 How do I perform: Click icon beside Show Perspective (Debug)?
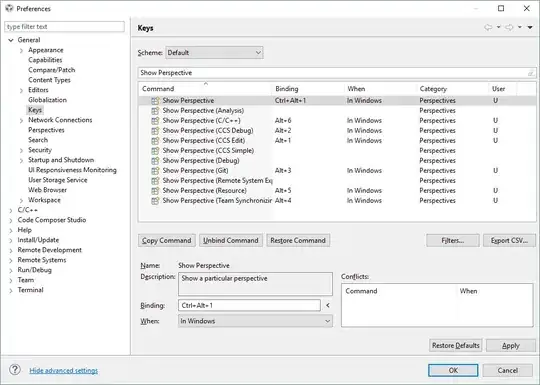(x=155, y=161)
